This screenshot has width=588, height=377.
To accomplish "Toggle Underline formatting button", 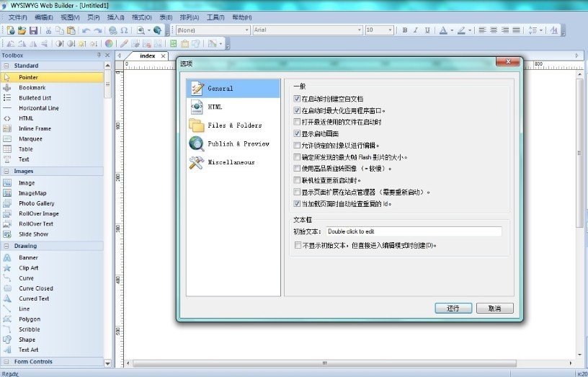I will point(427,30).
